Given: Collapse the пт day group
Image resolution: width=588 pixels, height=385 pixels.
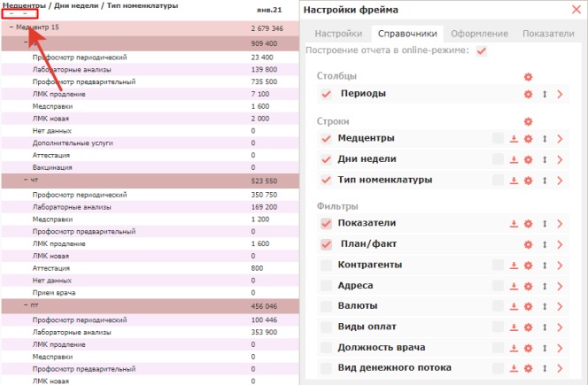Looking at the screenshot, I should 26,305.
